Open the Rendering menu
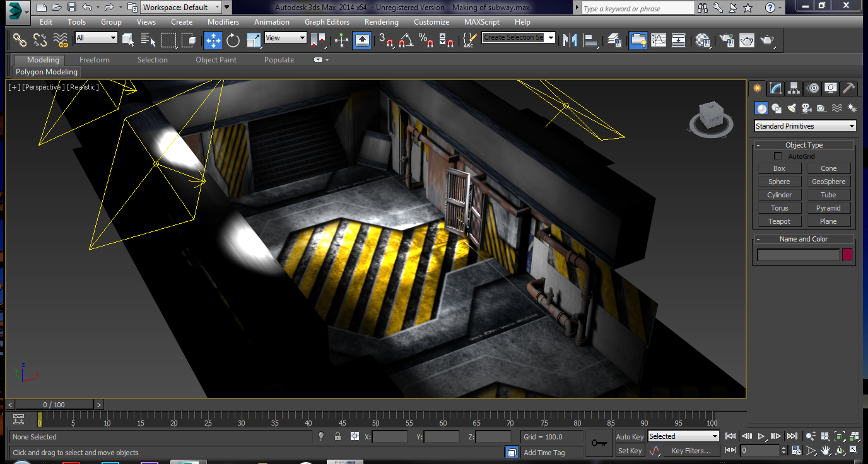The image size is (868, 464). pyautogui.click(x=381, y=22)
